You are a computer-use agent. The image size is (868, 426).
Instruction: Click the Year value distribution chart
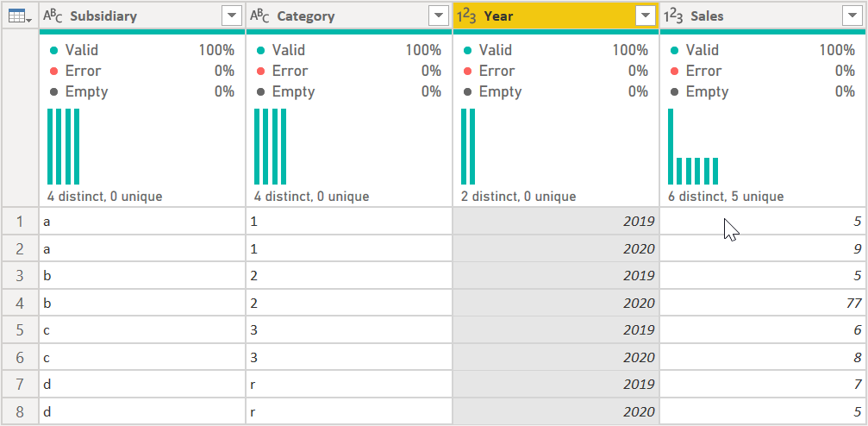(468, 147)
